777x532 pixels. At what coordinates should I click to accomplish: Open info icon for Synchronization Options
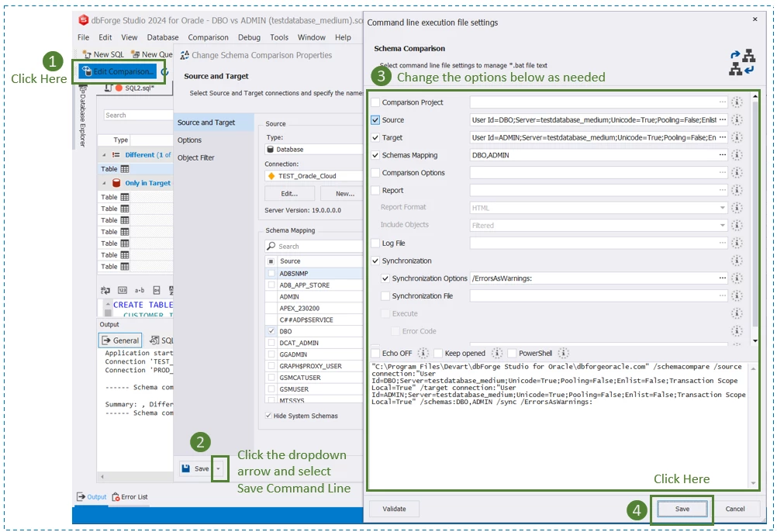pyautogui.click(x=737, y=278)
